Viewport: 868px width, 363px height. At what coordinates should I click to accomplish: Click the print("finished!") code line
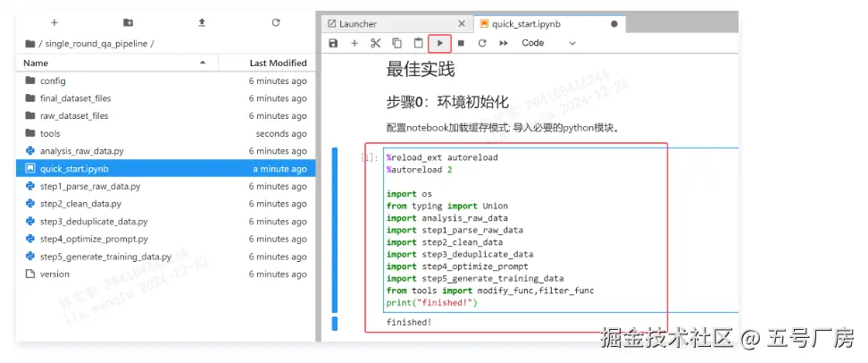click(432, 303)
